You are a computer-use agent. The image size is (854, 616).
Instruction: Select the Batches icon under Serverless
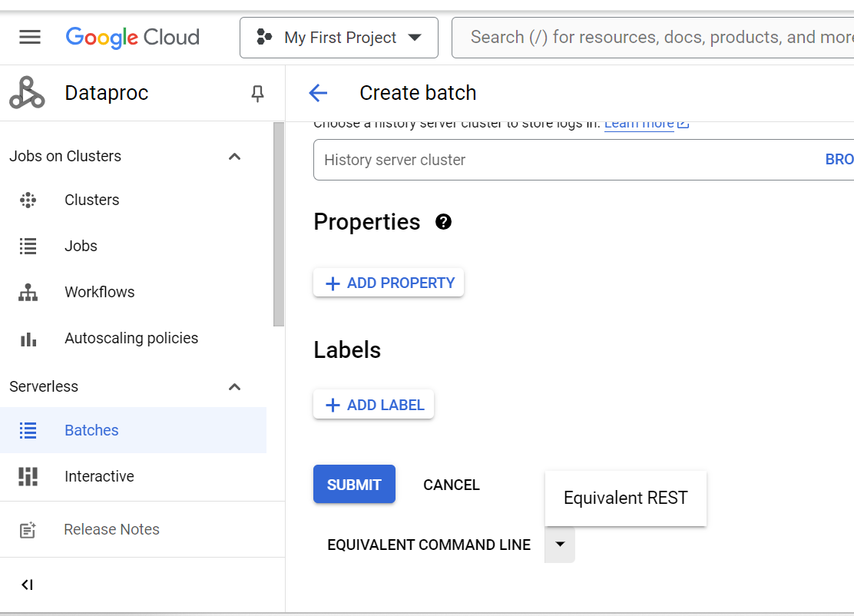coord(28,430)
